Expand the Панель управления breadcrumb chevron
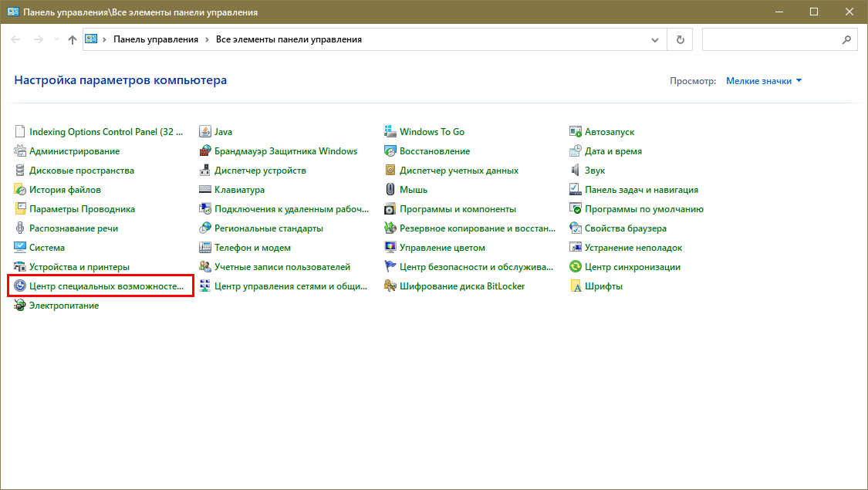The image size is (868, 490). tap(208, 39)
